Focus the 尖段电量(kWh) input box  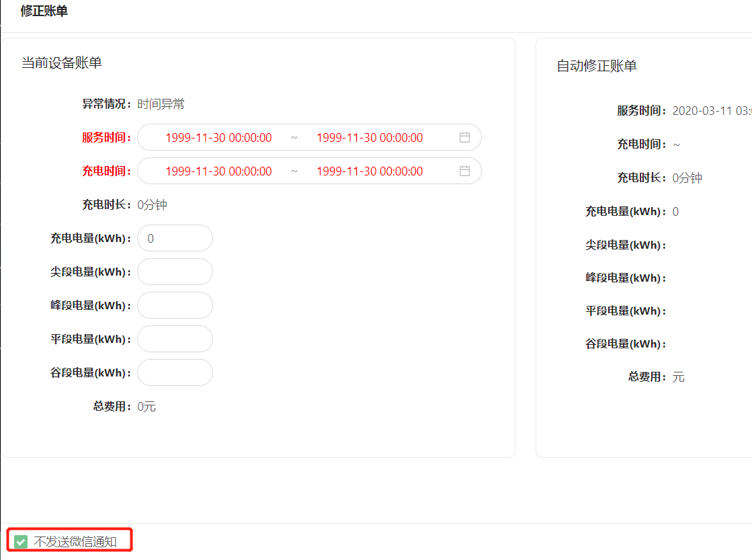click(x=175, y=272)
